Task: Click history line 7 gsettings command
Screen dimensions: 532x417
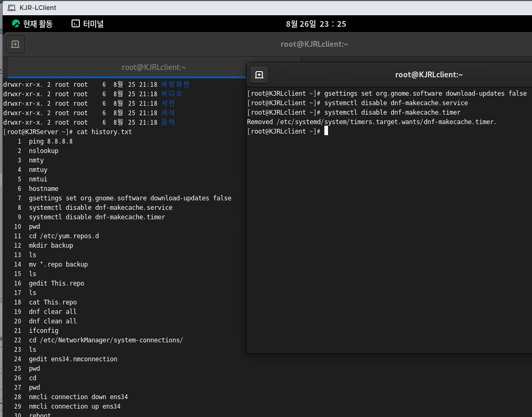Action: [130, 198]
